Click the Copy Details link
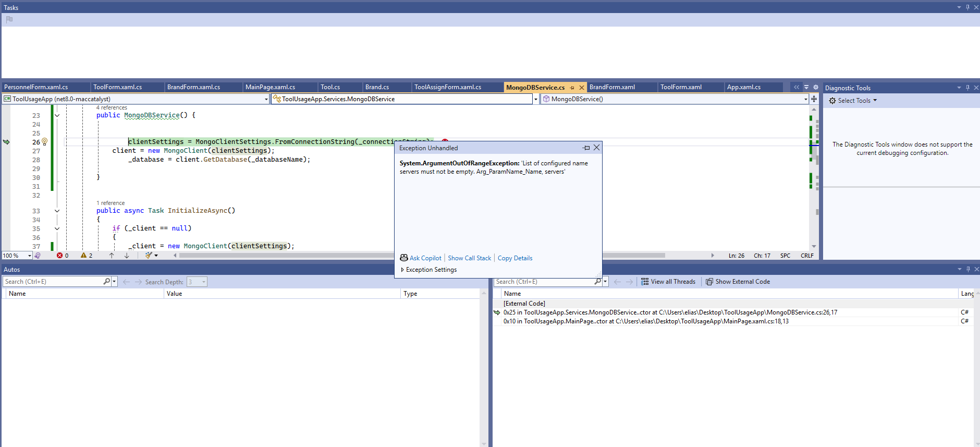The height and width of the screenshot is (447, 980). 515,258
